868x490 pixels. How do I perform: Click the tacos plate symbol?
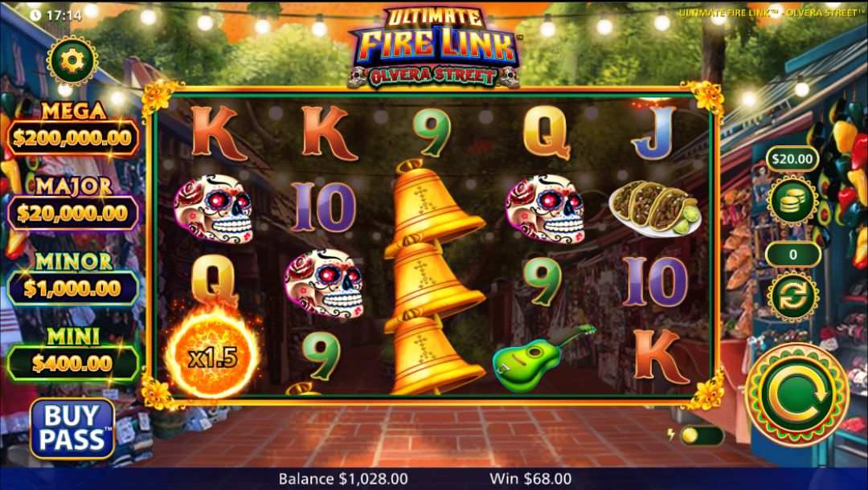(655, 209)
